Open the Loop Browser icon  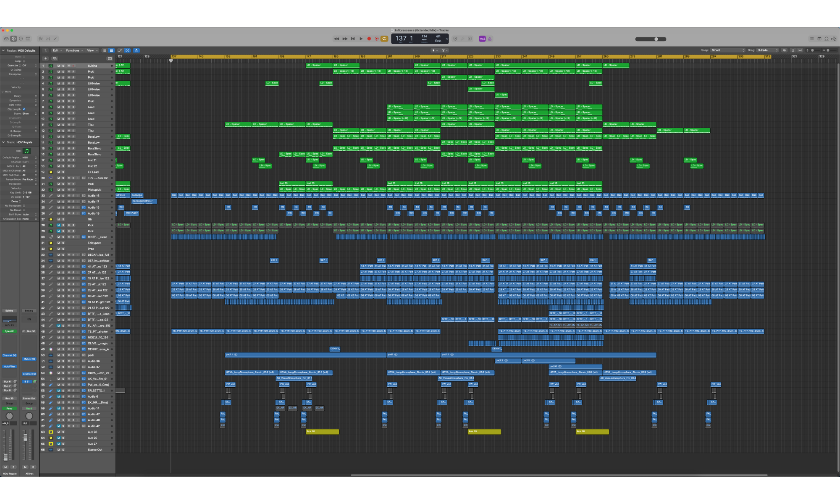tap(827, 39)
